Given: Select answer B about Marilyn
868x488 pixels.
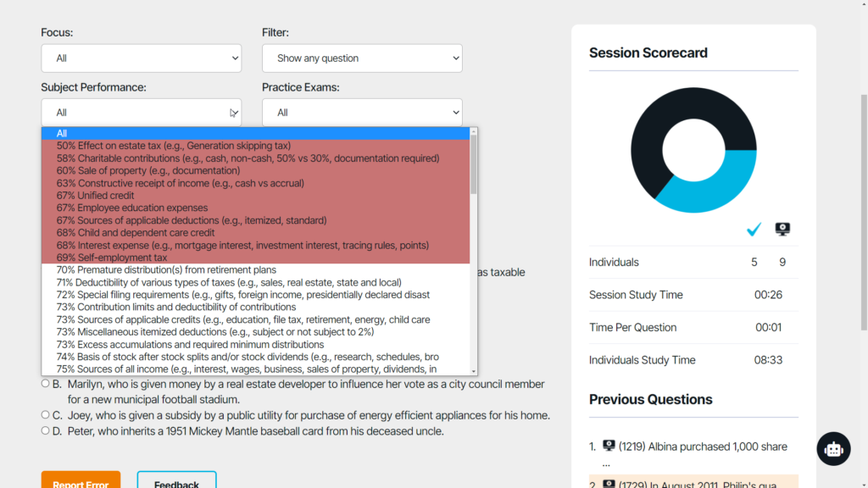Looking at the screenshot, I should tap(46, 384).
